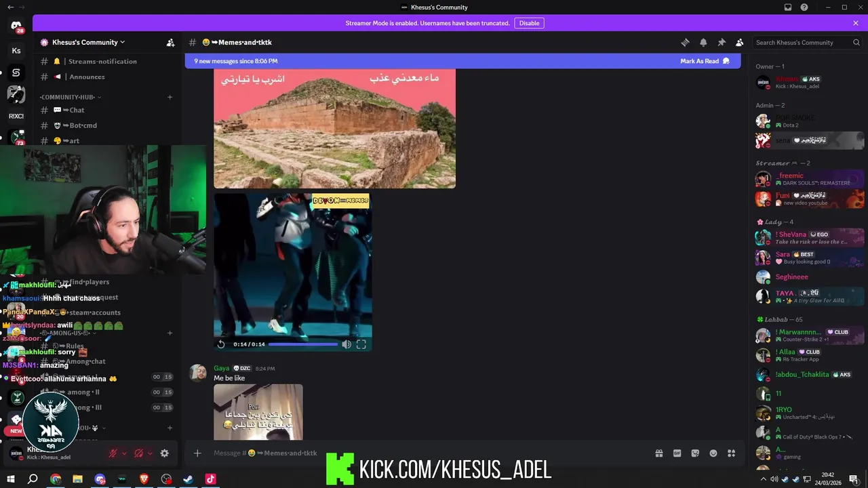This screenshot has height=488, width=868.
Task: Open Chrome from the taskbar
Action: (x=56, y=479)
